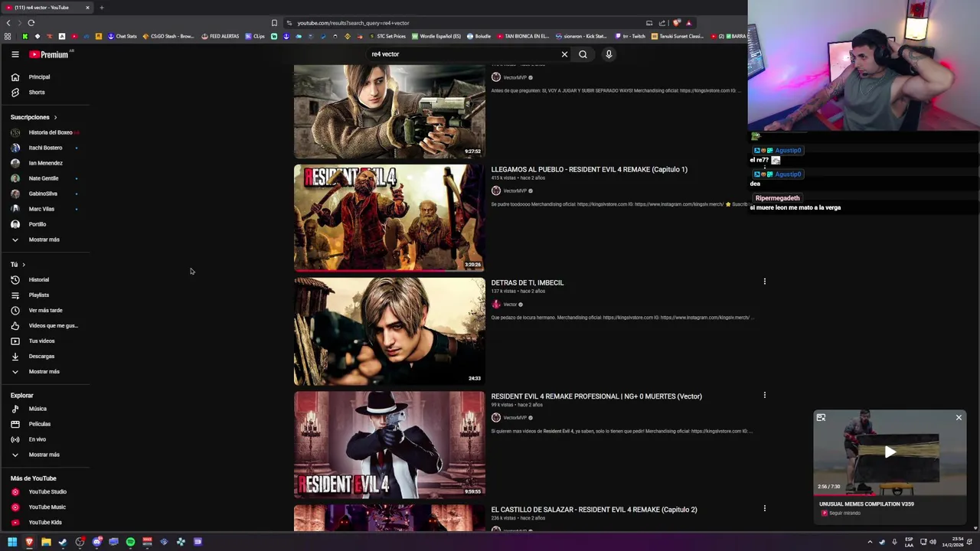
Task: Open the FEED ALERTAS bookmark
Action: (x=220, y=37)
